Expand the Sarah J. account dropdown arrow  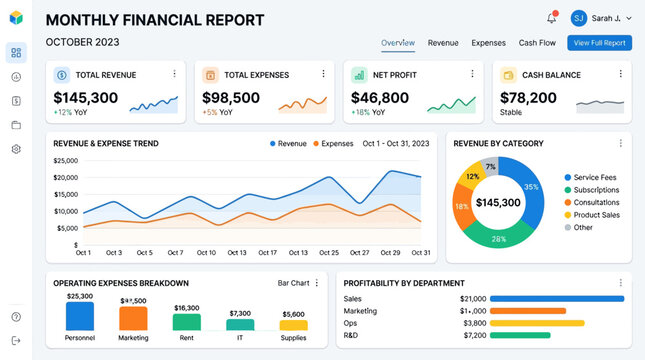[x=629, y=19]
